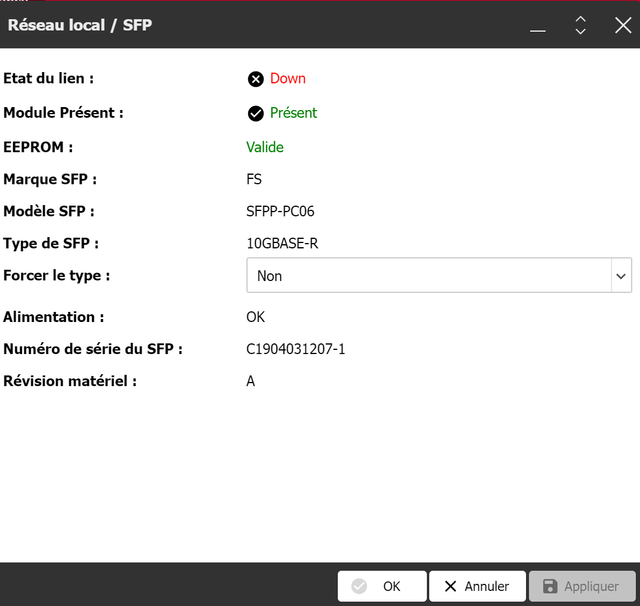
Task: Click the serial number C1904031207-1
Action: pos(296,349)
